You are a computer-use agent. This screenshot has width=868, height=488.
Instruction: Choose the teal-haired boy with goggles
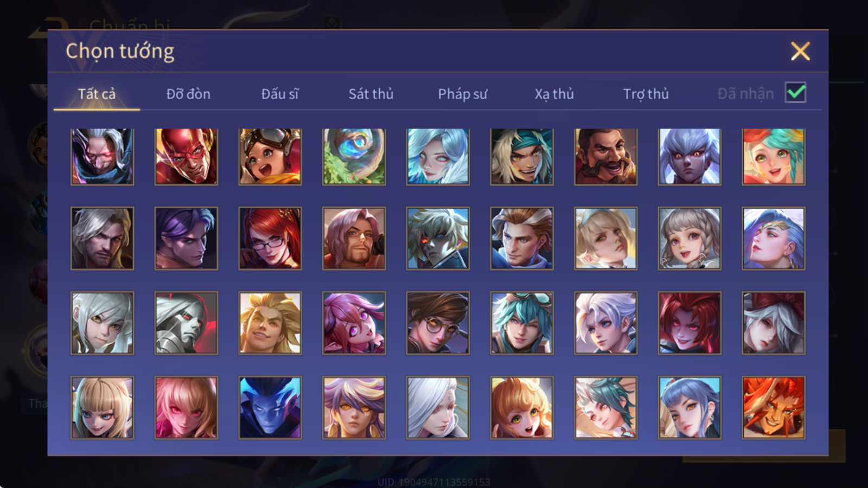click(522, 323)
